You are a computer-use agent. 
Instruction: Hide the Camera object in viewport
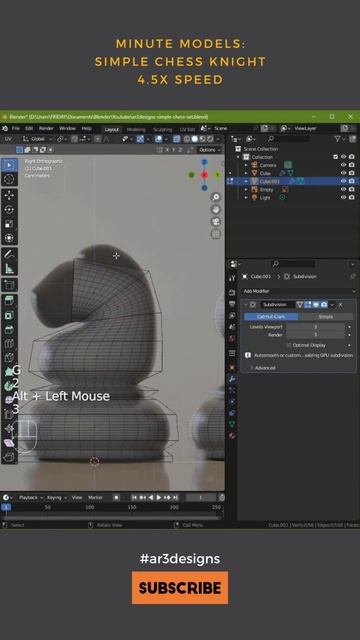344,165
